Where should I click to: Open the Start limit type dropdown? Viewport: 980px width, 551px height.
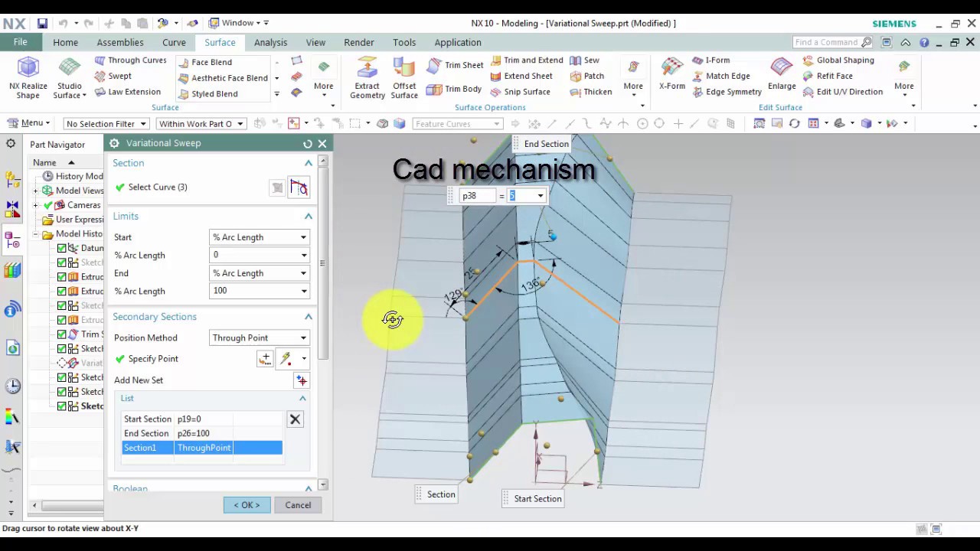coord(259,237)
